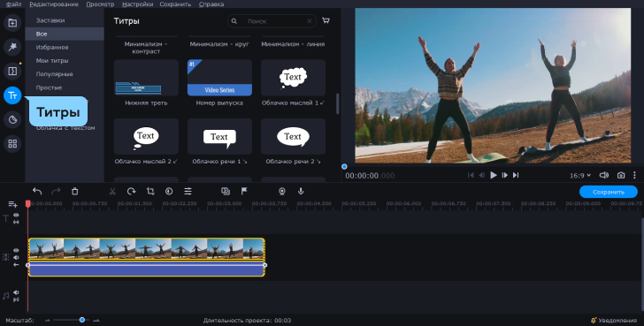
Task: Open the Transitions tab in sidebar
Action: point(12,71)
